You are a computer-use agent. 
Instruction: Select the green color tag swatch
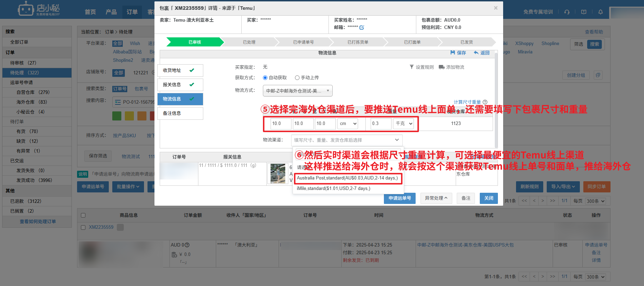pos(117,116)
